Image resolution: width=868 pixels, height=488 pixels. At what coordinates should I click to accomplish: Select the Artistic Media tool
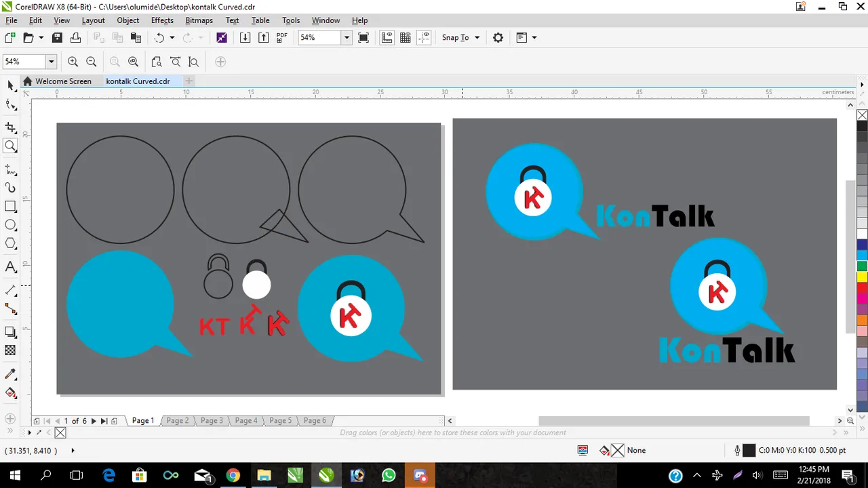point(10,188)
